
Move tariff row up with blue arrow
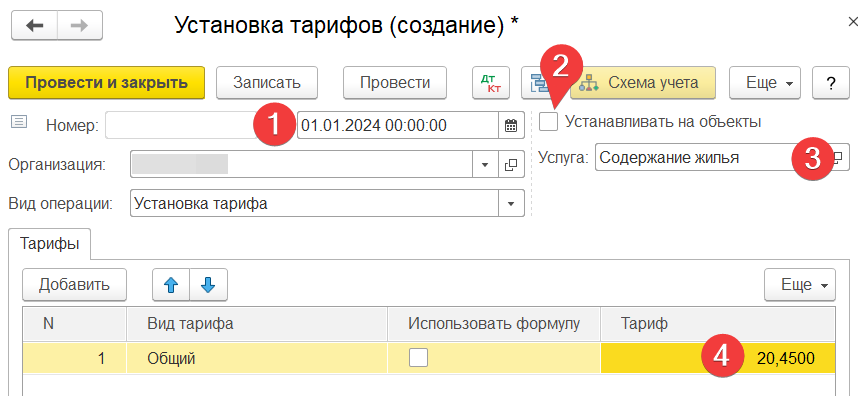(171, 285)
